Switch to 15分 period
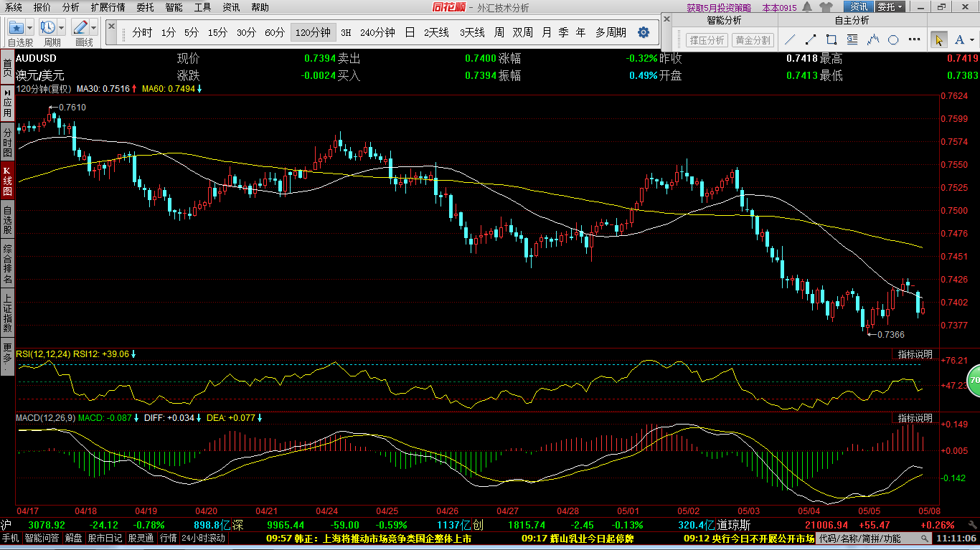 click(217, 32)
